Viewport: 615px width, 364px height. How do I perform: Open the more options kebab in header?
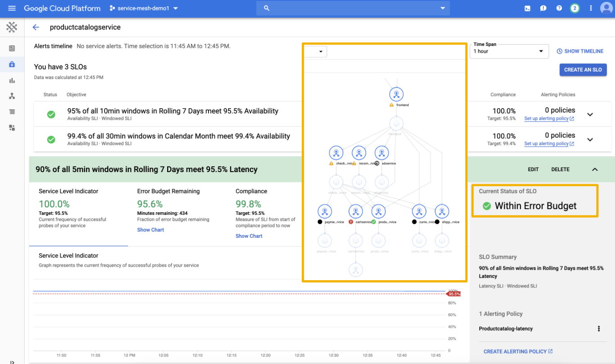[x=591, y=8]
